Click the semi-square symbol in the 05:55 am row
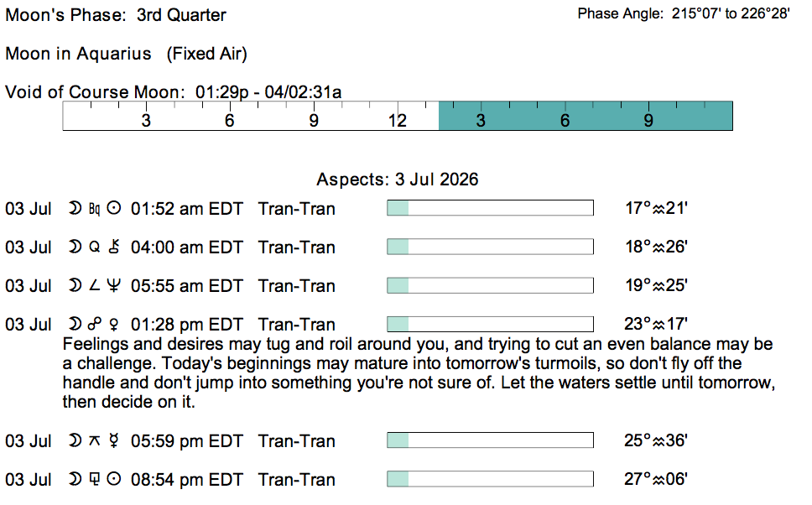Screen dimensions: 812x505 click(x=94, y=285)
